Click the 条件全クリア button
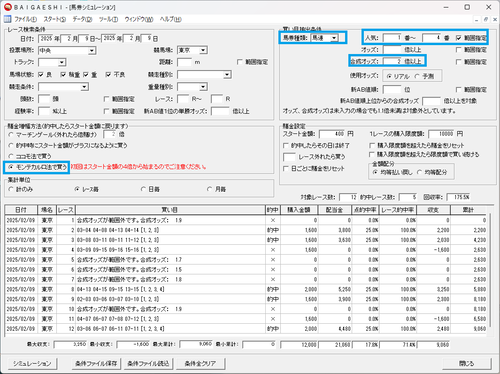The height and width of the screenshot is (374, 500). click(200, 363)
